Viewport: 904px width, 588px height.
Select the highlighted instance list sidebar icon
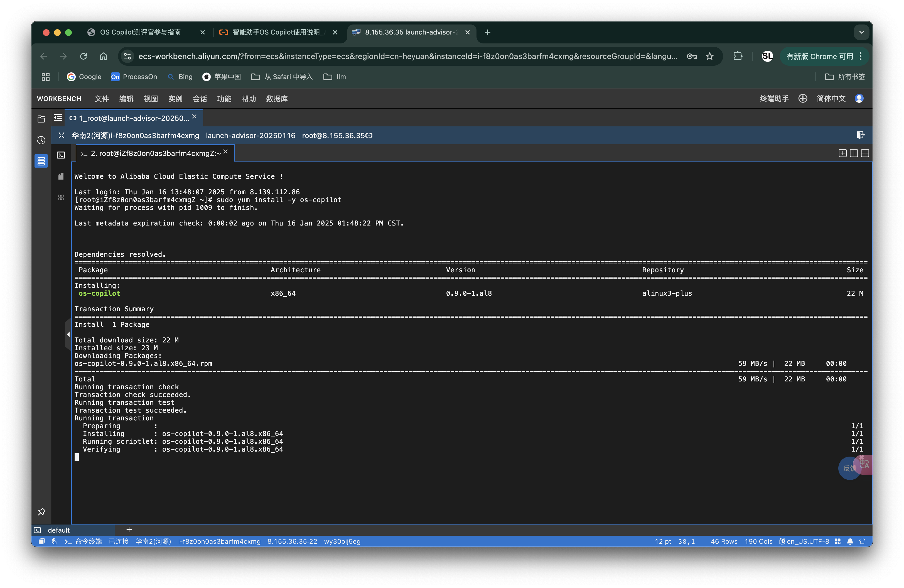click(41, 161)
